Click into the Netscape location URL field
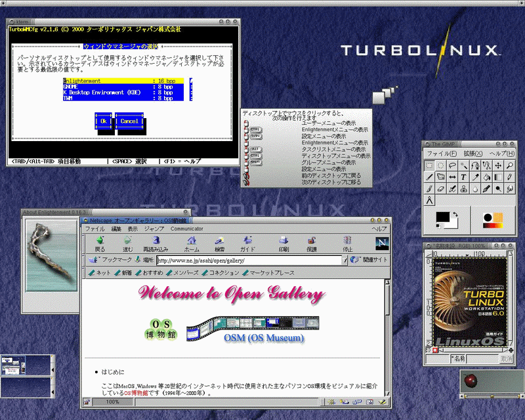Viewport: 525px width, 420px height. click(249, 261)
